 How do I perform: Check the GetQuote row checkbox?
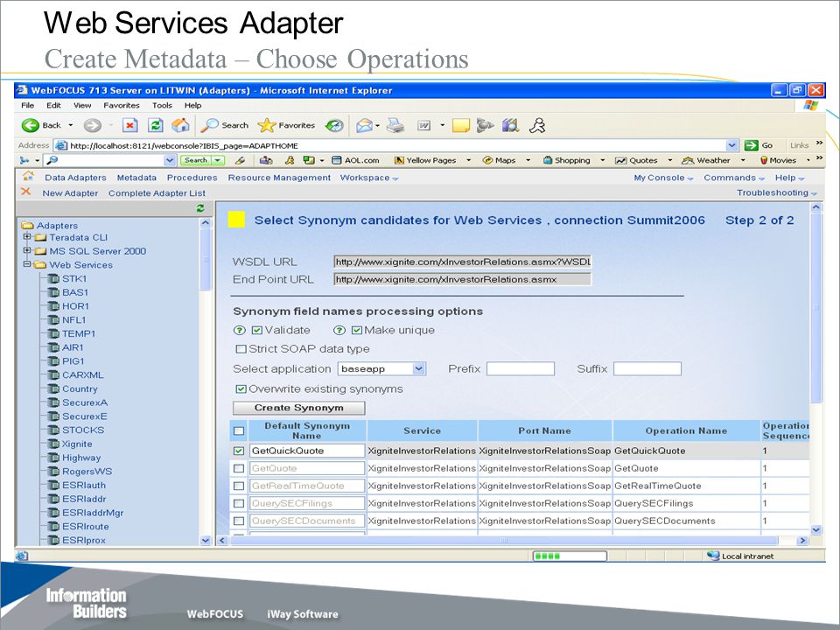pos(239,469)
